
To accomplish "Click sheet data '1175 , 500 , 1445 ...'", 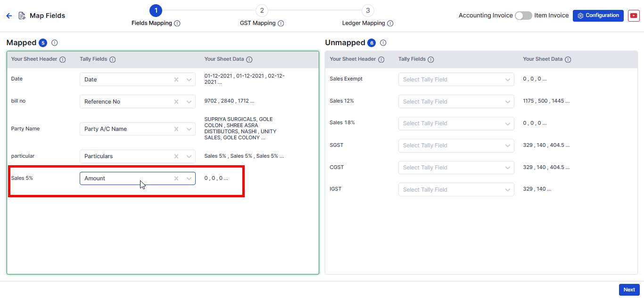I will click(x=546, y=101).
